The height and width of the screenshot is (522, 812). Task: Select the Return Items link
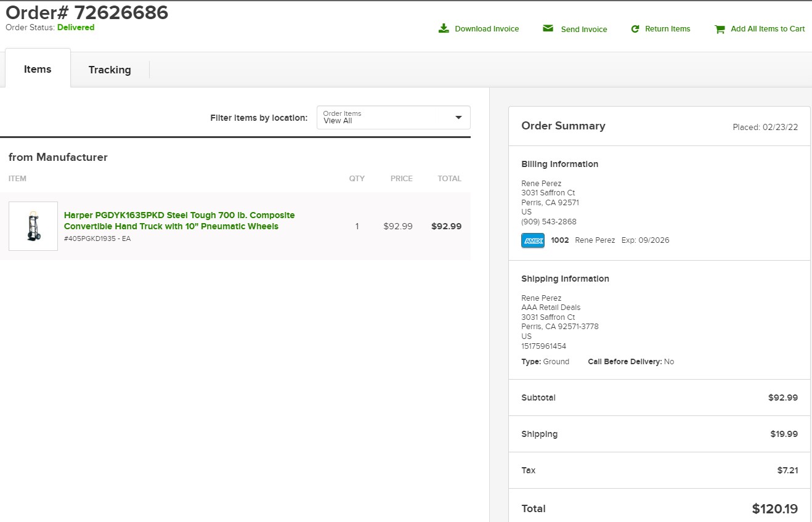668,29
